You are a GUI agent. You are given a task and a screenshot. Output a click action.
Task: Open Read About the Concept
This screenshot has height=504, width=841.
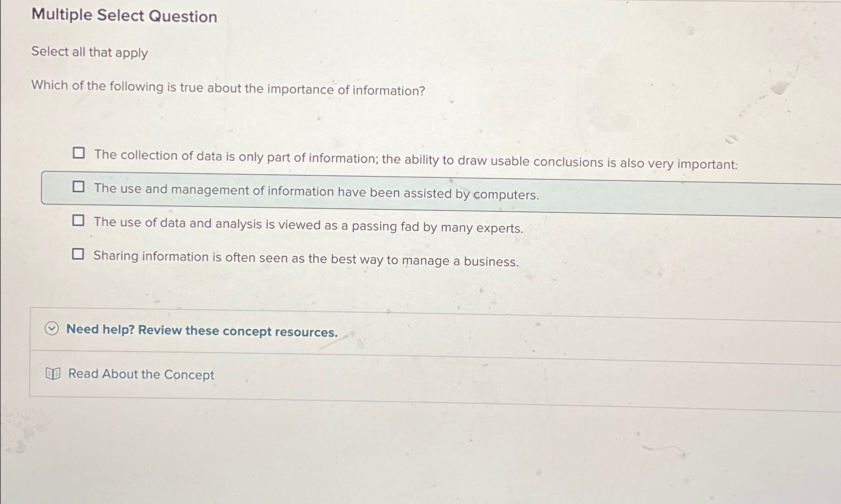point(141,374)
